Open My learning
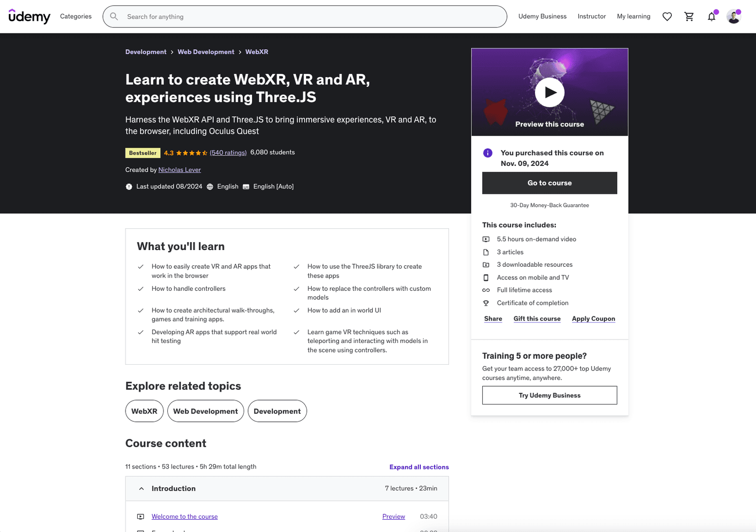Viewport: 756px width, 532px height. (x=633, y=16)
